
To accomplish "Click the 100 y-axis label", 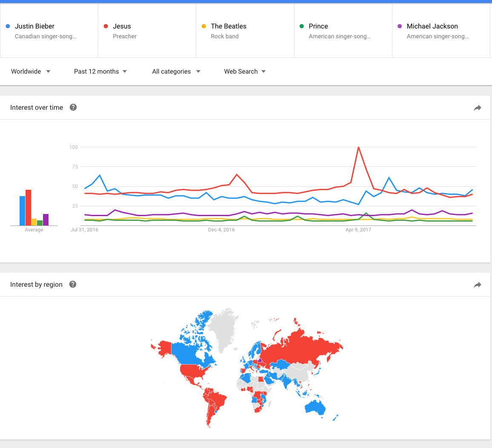I will 74,147.
